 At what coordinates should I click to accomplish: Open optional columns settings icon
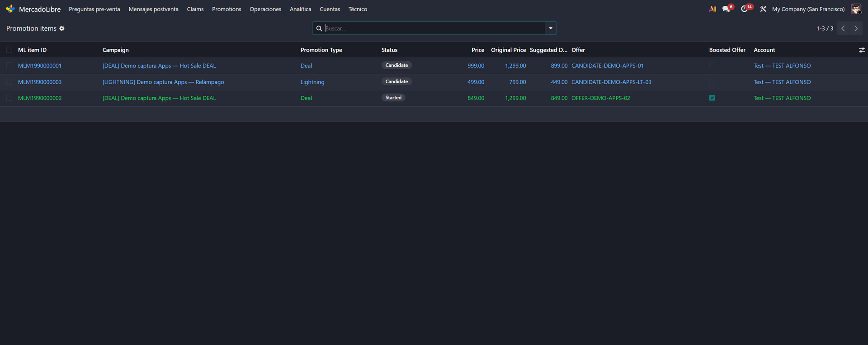[862, 50]
